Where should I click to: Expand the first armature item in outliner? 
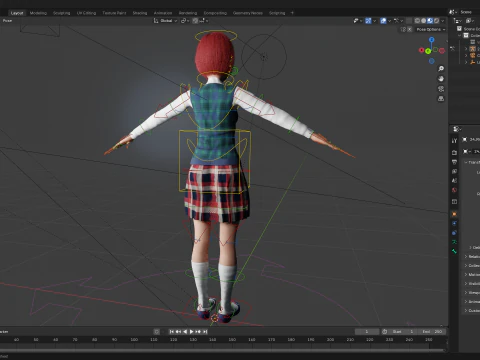[x=466, y=49]
